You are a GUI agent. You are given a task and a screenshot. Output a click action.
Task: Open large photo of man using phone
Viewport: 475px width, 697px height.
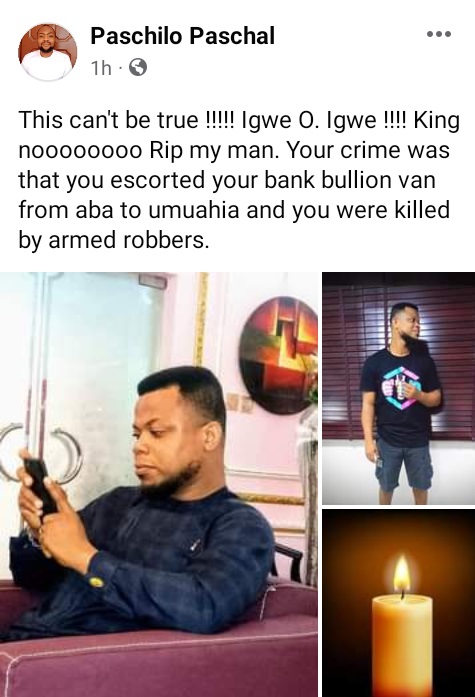(x=159, y=485)
